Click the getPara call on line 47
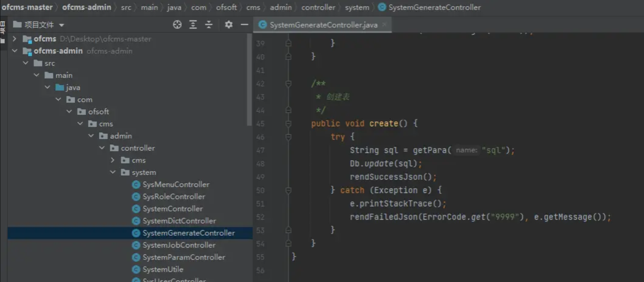The image size is (644, 282). point(429,151)
